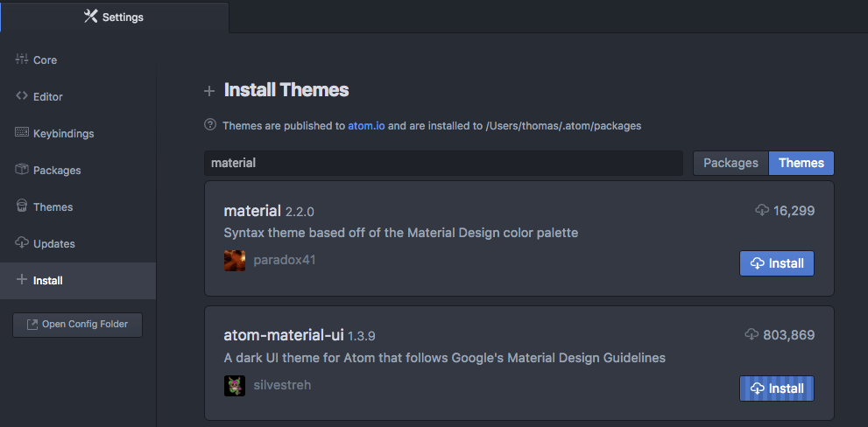Click paradox41's avatar image
Image resolution: width=868 pixels, height=427 pixels.
point(235,261)
